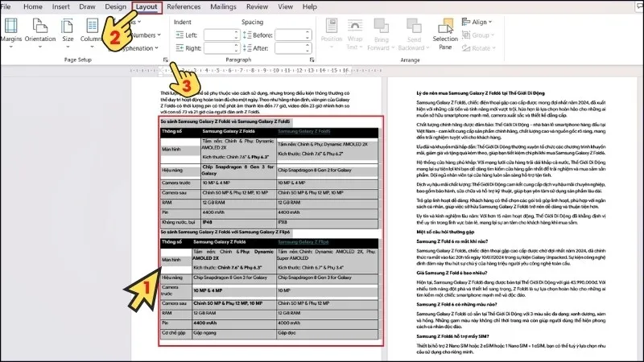Click heading 'Samsung Z Fold6 hỗ trợ mấy SIM?'
Image resolution: width=644 pixels, height=362 pixels.
(452, 336)
